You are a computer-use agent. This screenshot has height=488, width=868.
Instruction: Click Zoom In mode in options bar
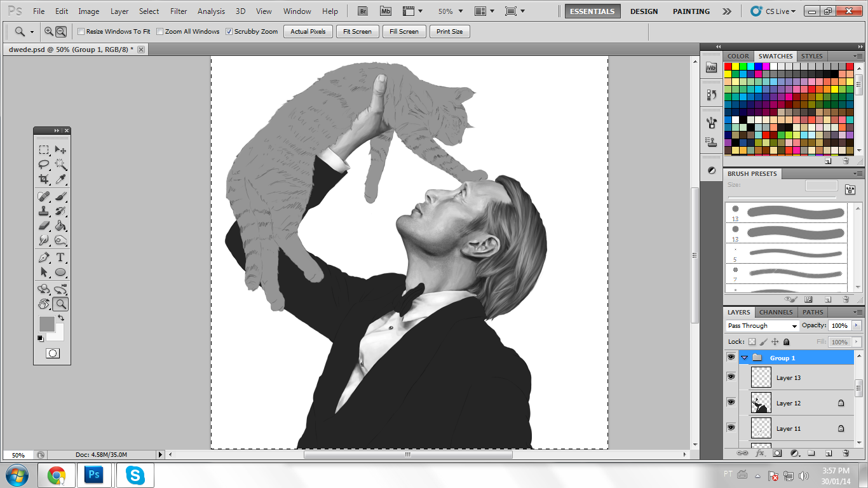(x=49, y=31)
